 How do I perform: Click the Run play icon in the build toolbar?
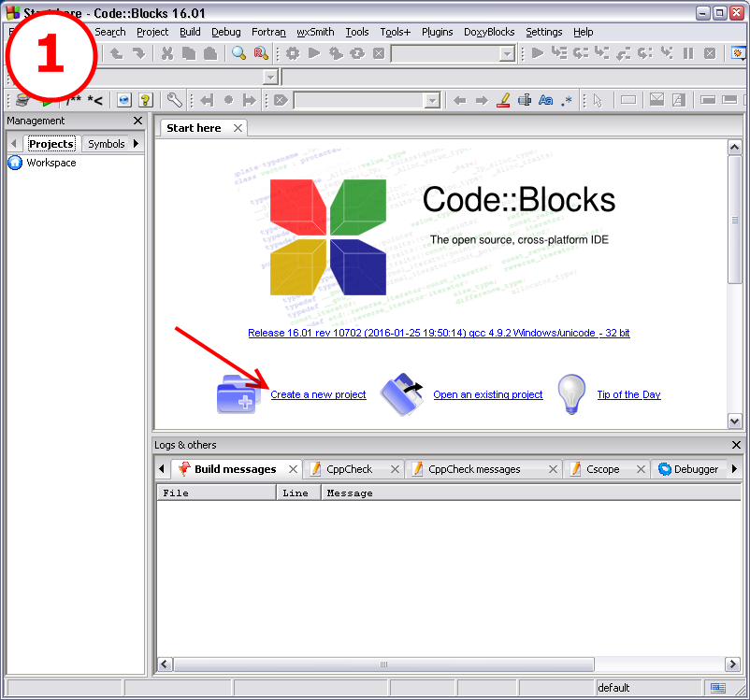314,53
